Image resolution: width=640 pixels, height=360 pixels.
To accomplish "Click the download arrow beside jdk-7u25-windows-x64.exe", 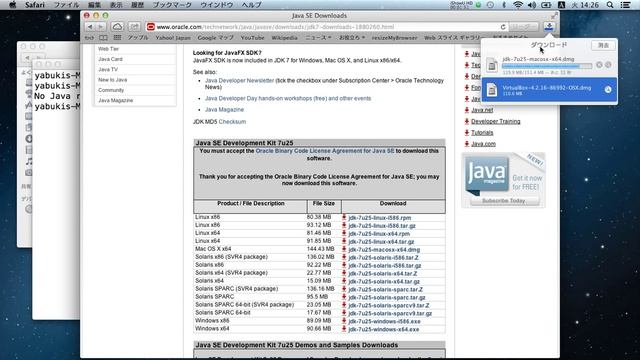I will pyautogui.click(x=344, y=329).
